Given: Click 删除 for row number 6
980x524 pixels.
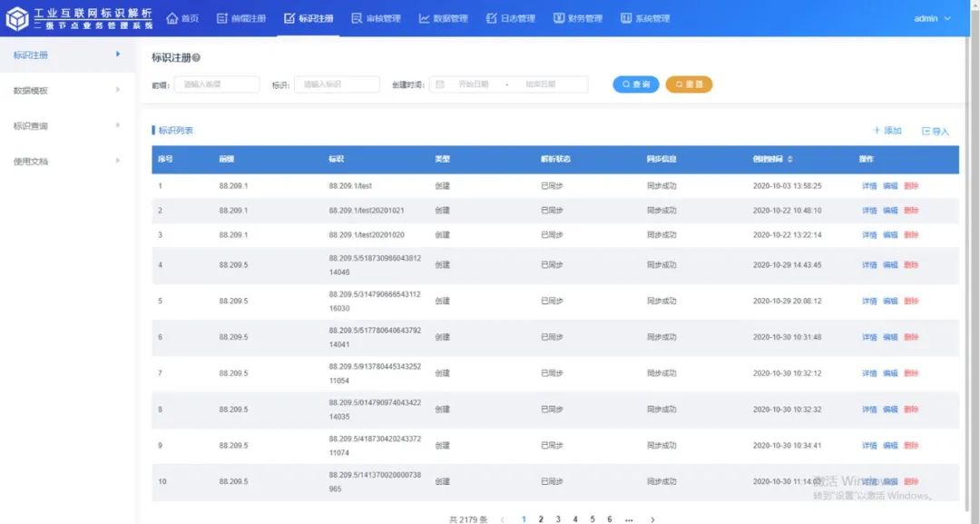Looking at the screenshot, I should click(x=911, y=337).
